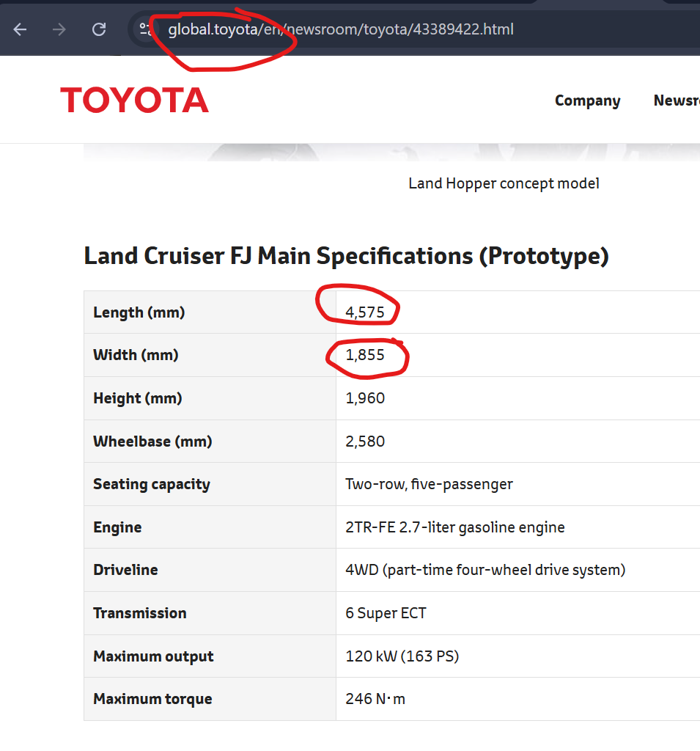
Task: Click the Land Hopper concept model caption
Action: coord(504,183)
